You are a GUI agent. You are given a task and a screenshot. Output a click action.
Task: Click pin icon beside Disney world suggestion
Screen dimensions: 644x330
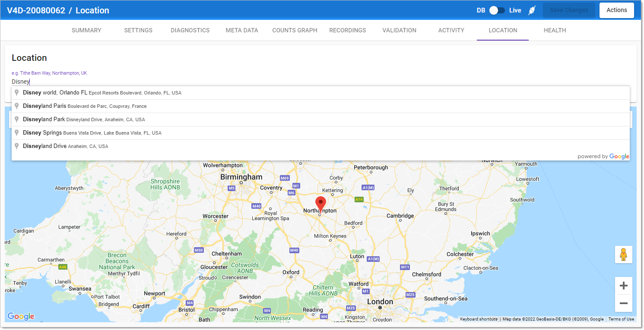[17, 93]
